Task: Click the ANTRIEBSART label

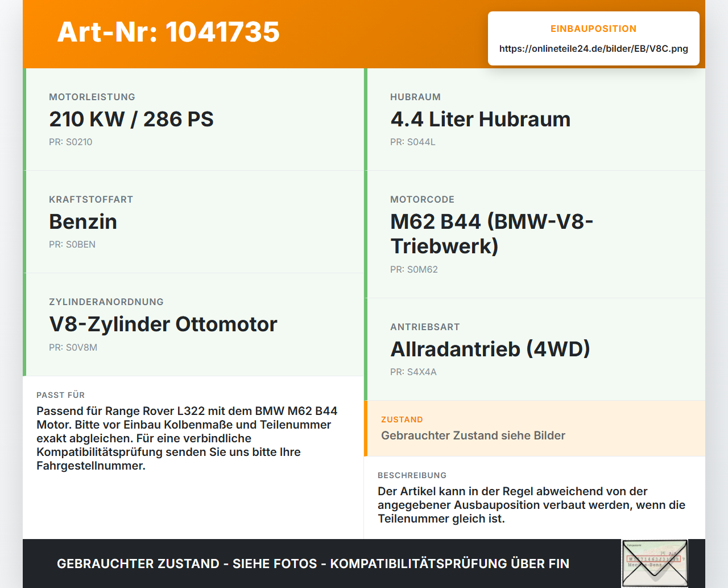Action: pyautogui.click(x=425, y=327)
